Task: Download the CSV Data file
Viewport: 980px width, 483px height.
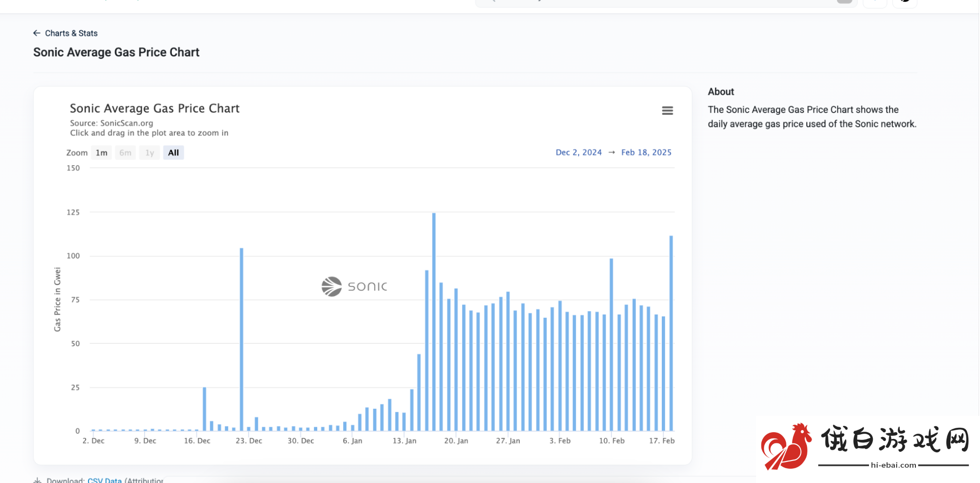Action: (104, 480)
